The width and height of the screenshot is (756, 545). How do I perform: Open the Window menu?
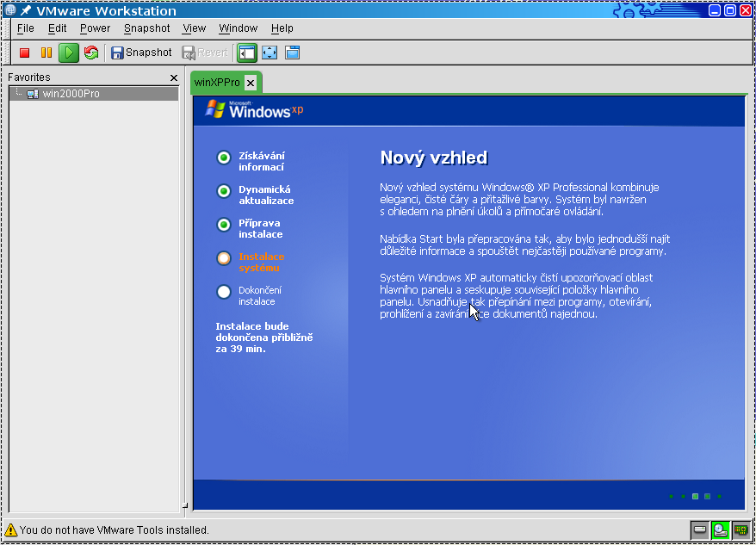239,28
